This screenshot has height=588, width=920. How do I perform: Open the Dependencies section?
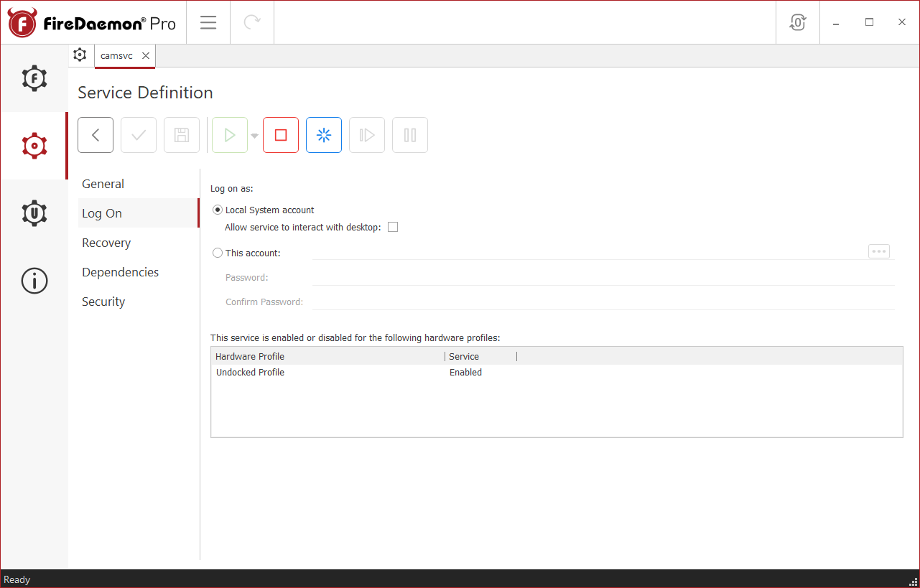(138, 272)
